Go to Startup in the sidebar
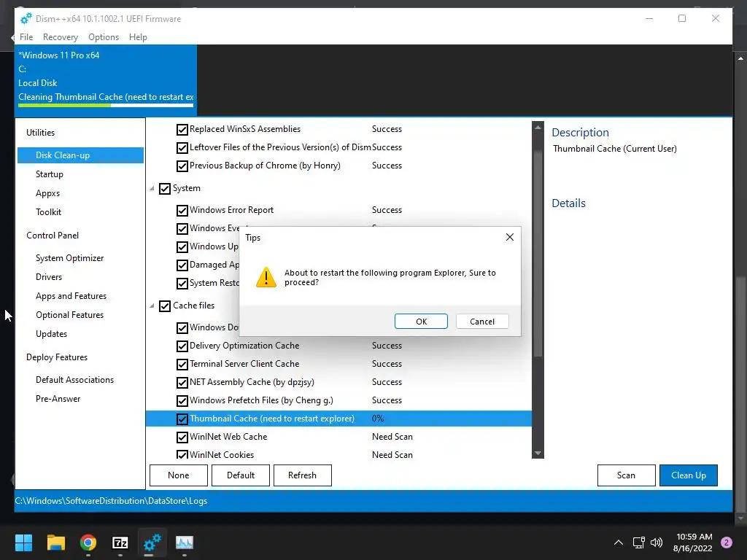The height and width of the screenshot is (560, 747). pos(50,174)
